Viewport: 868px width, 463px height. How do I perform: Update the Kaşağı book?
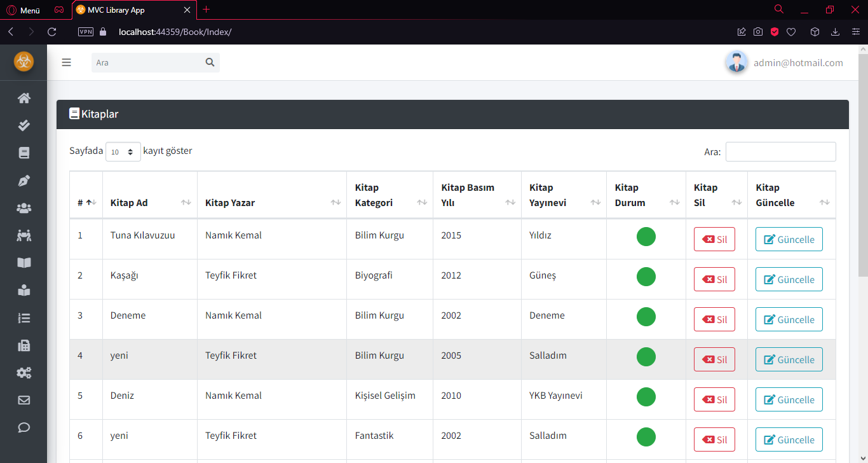(x=789, y=279)
